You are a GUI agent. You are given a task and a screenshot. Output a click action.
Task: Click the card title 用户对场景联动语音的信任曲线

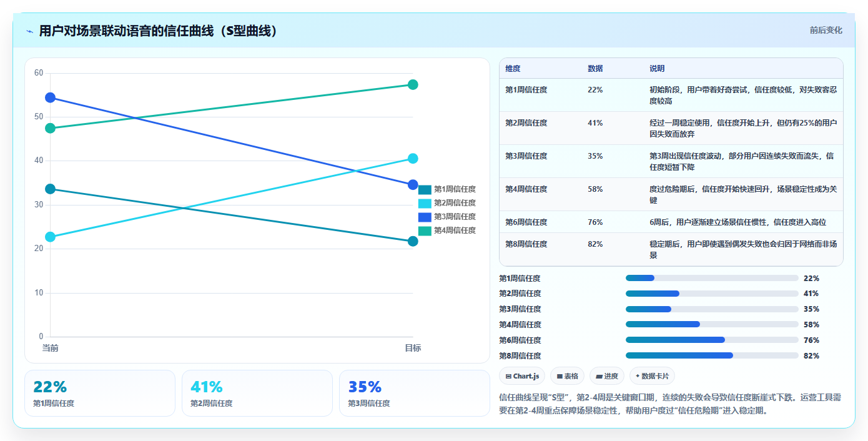[158, 31]
